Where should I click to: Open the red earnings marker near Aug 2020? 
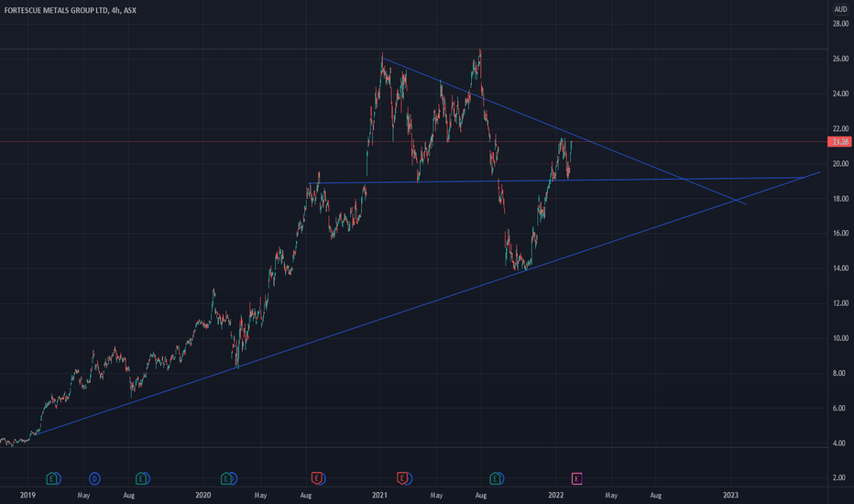point(316,479)
